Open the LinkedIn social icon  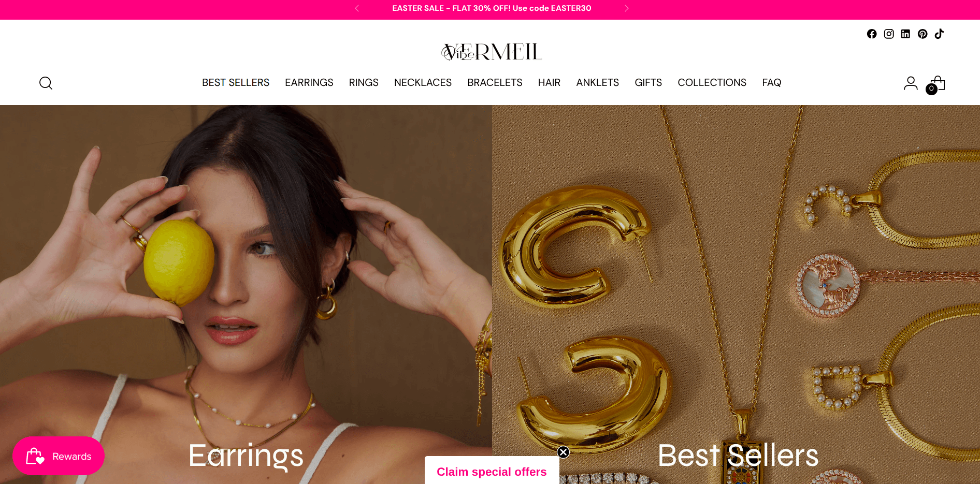905,34
